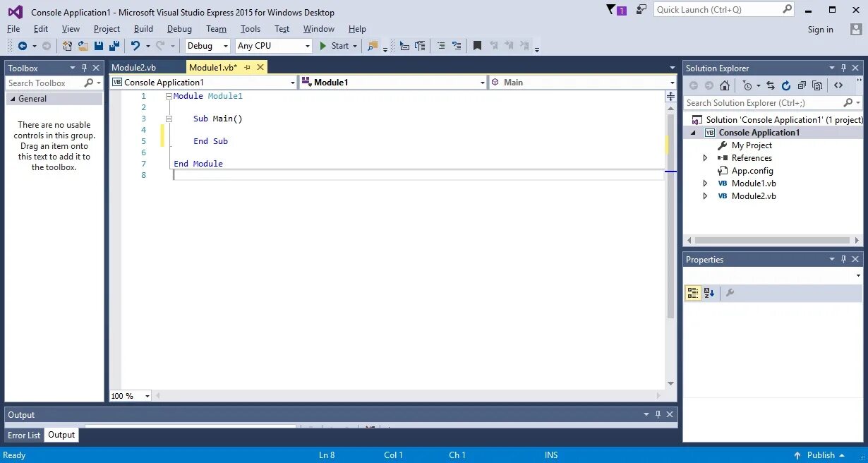Open the Debug menu

click(179, 29)
